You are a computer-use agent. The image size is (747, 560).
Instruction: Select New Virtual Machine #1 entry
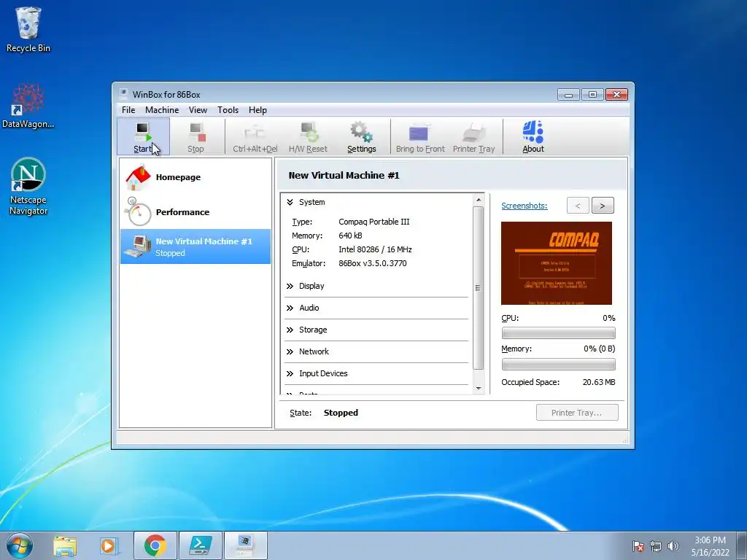point(196,246)
